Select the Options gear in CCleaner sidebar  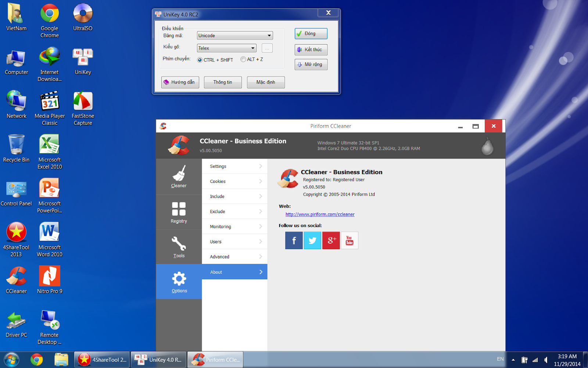[179, 282]
